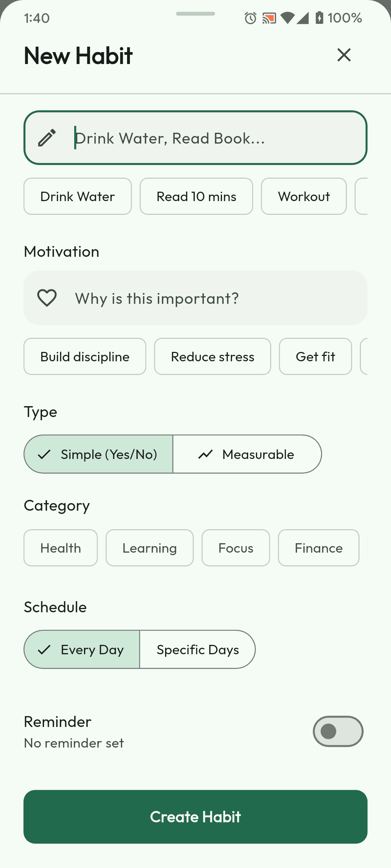Click the cast icon in the status bar
Screen dimensions: 391x868
pos(269,18)
